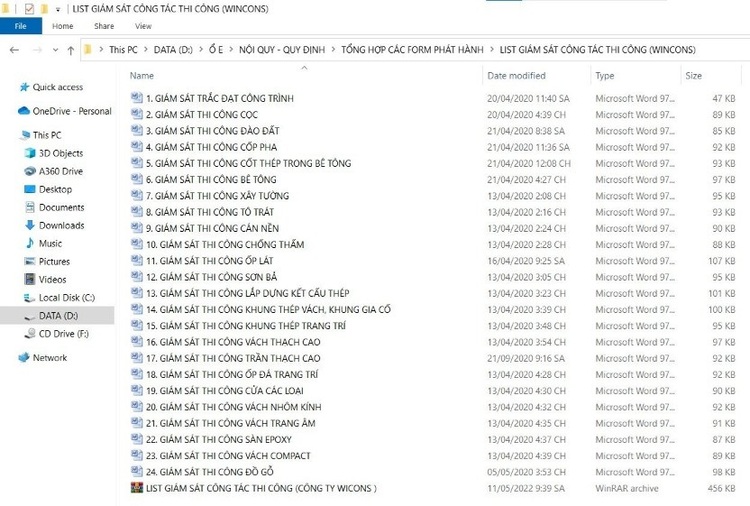
Task: Expand chevron after This PC breadcrumb
Action: coord(146,49)
